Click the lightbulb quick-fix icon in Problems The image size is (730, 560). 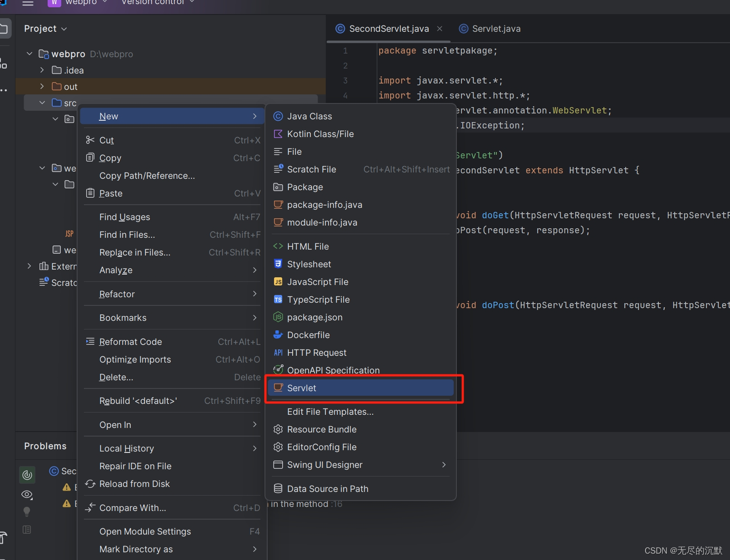pyautogui.click(x=27, y=511)
